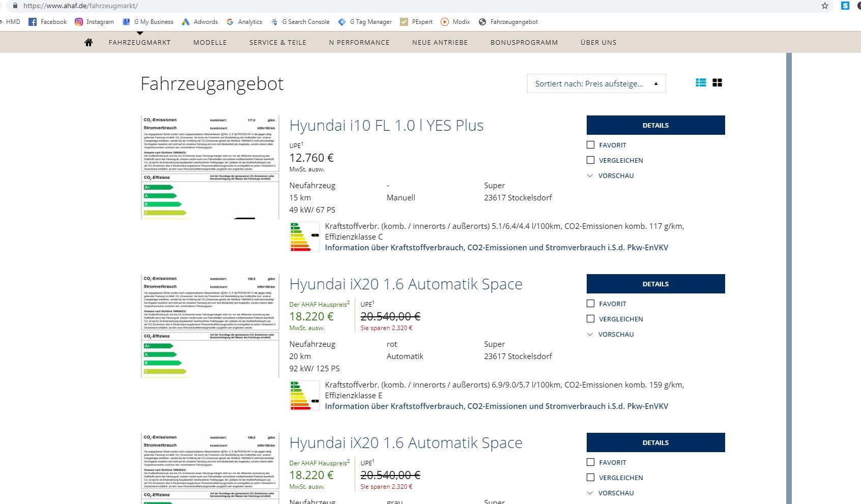This screenshot has width=861, height=504.
Task: Click '92 kW/ 125 PS' text
Action: [314, 369]
